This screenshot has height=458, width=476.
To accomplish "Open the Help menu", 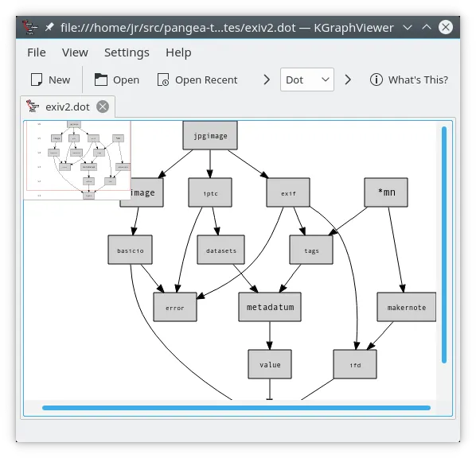I will [178, 52].
